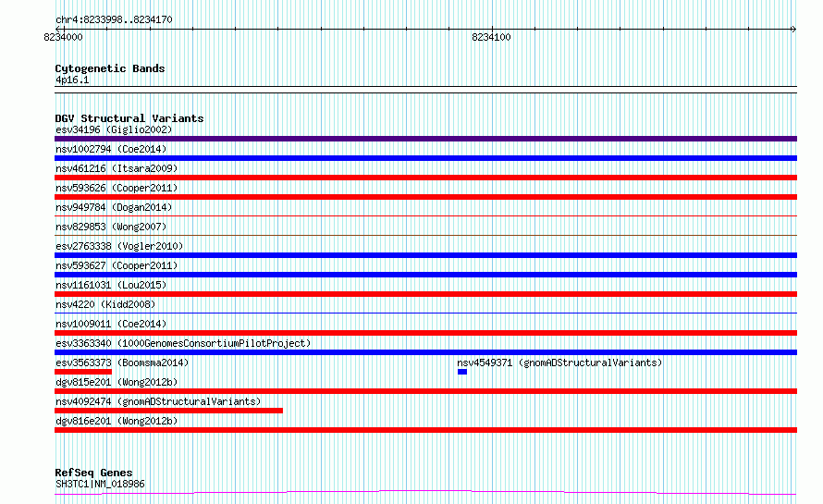Click the right arrow of the ruler

click(793, 30)
